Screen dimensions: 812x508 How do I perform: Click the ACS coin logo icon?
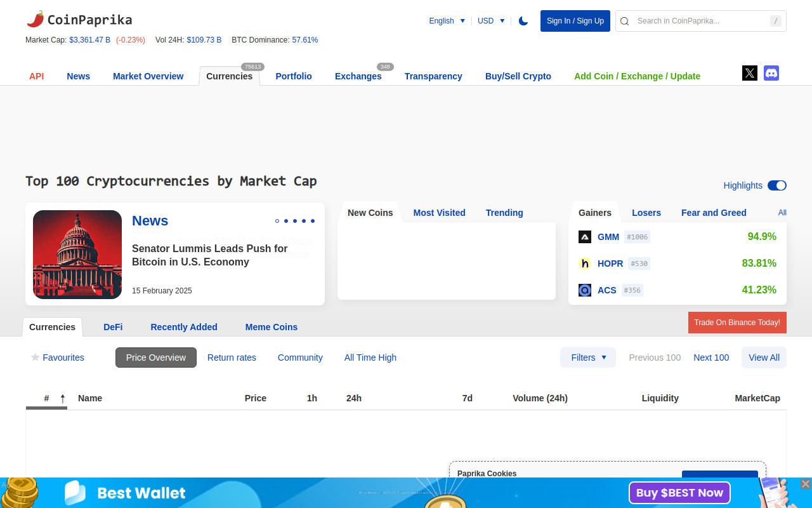tap(585, 290)
